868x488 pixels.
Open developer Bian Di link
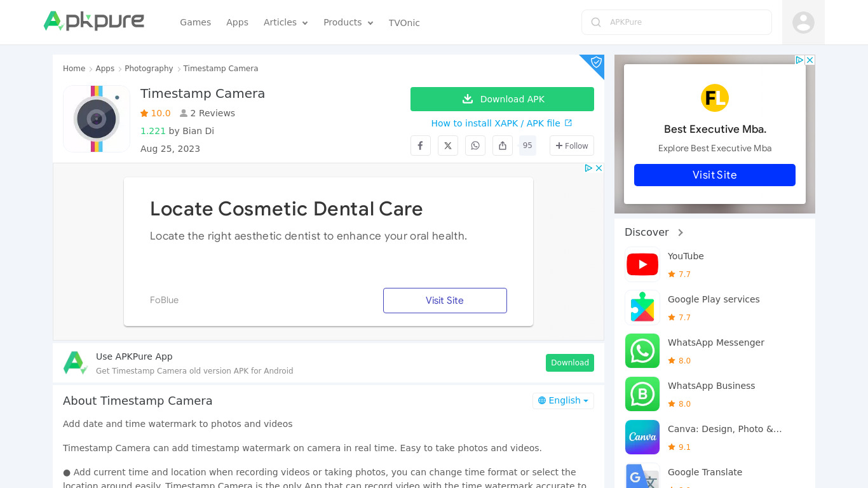click(x=198, y=131)
